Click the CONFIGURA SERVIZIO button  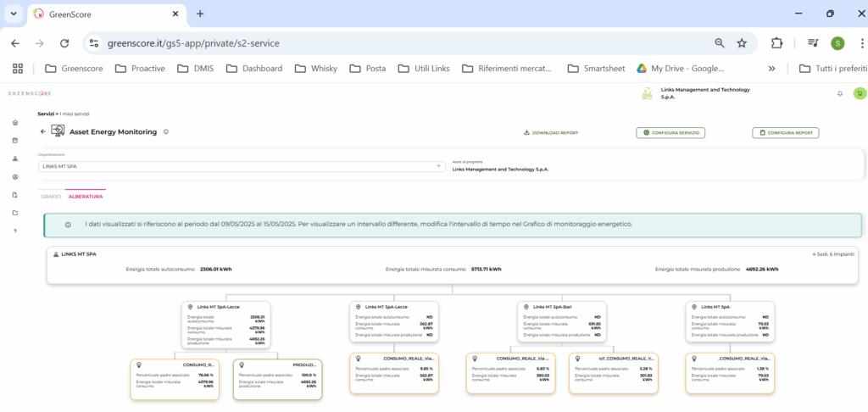(671, 133)
